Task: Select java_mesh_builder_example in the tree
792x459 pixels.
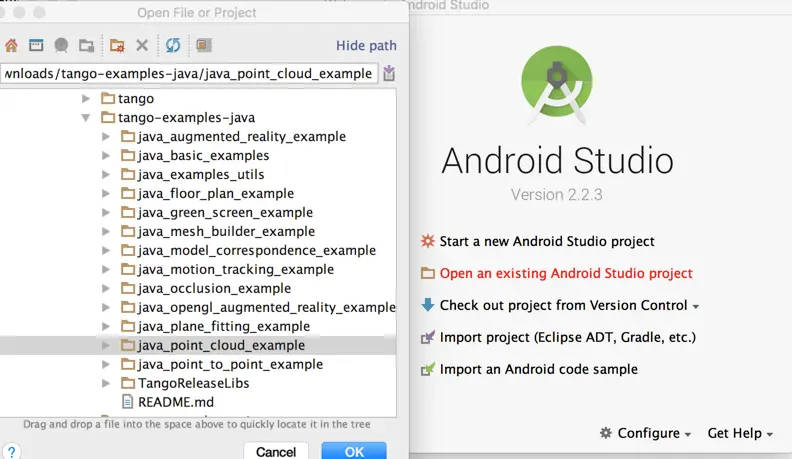Action: pyautogui.click(x=226, y=232)
